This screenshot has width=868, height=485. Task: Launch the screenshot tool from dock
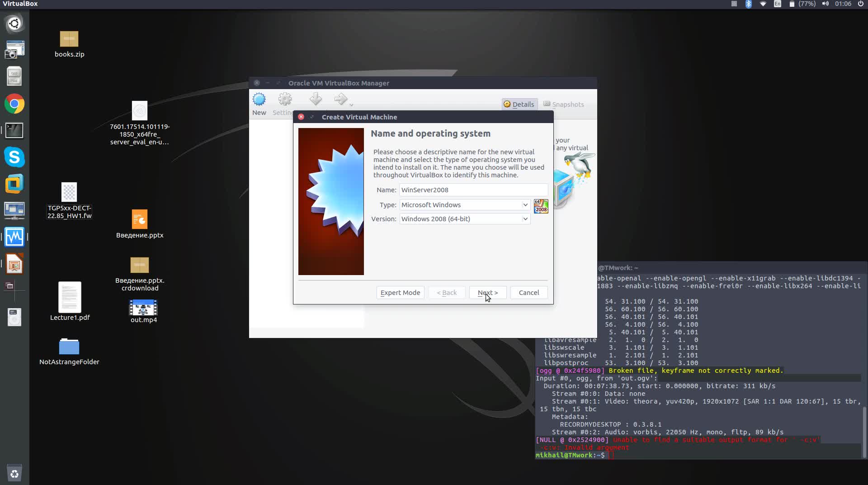tap(14, 50)
